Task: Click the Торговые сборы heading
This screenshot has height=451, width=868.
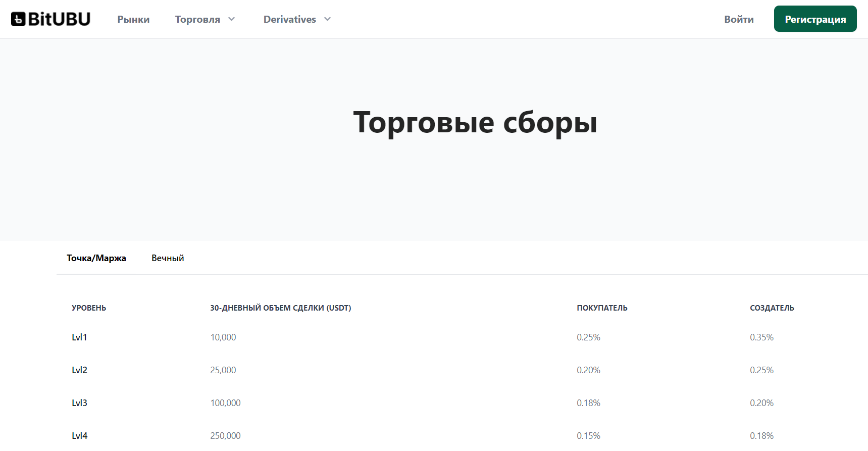Action: click(475, 123)
